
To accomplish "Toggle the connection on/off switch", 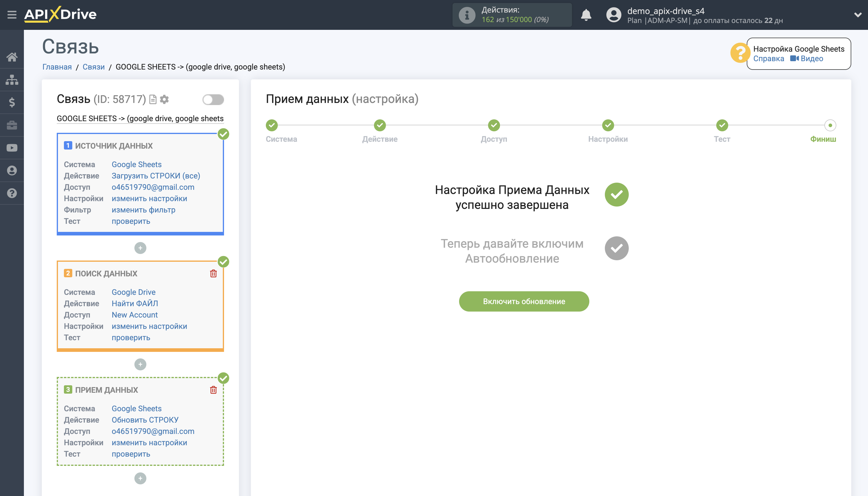I will click(x=213, y=99).
